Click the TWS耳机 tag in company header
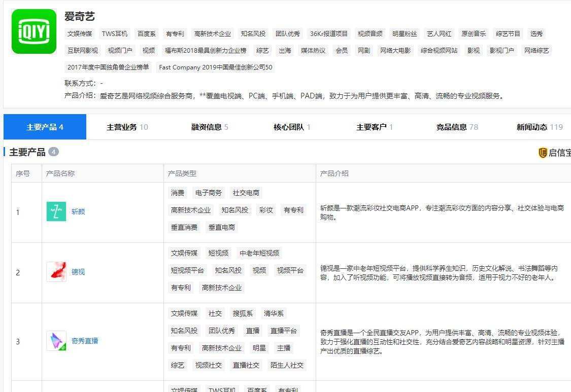 tap(115, 34)
